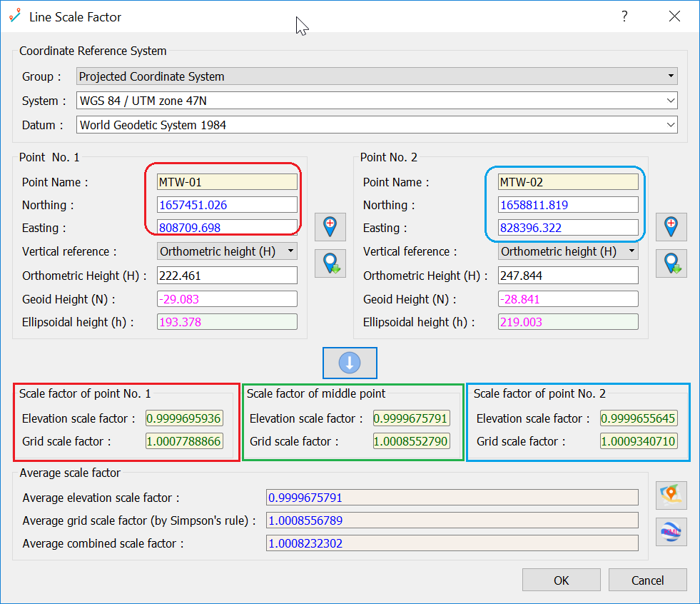Click the 'Scale factor of middle point' heading
The image size is (700, 604).
coord(316,393)
